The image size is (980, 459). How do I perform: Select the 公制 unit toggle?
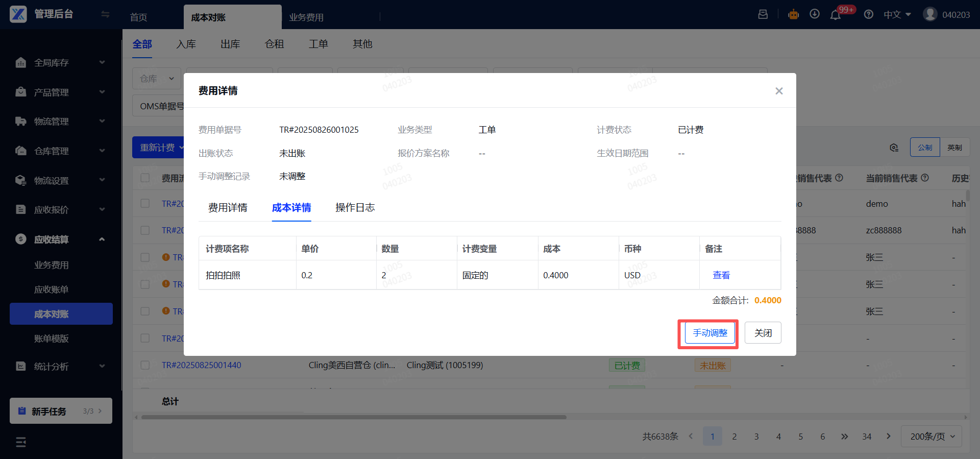pyautogui.click(x=925, y=147)
